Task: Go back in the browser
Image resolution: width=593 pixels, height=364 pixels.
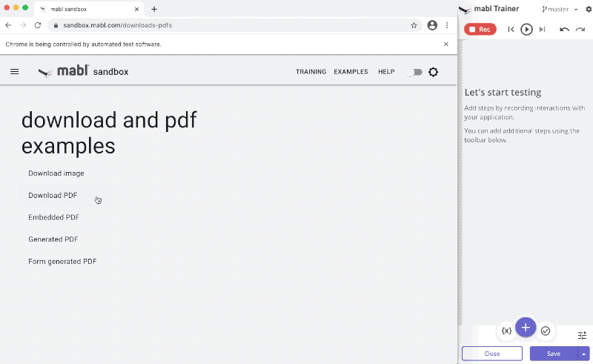Action: pyautogui.click(x=8, y=25)
